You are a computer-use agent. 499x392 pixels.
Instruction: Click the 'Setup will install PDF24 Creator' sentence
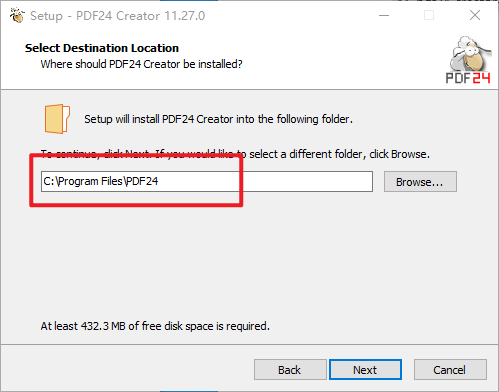click(218, 119)
